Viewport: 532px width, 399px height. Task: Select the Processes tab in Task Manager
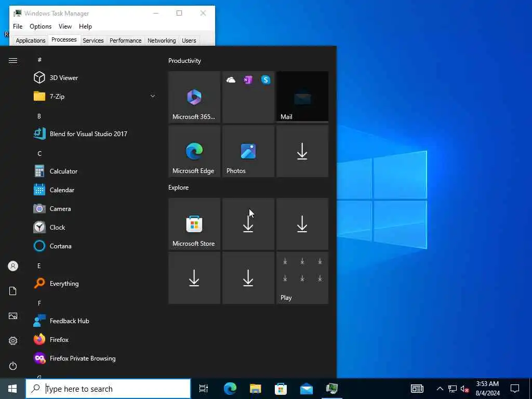click(64, 39)
